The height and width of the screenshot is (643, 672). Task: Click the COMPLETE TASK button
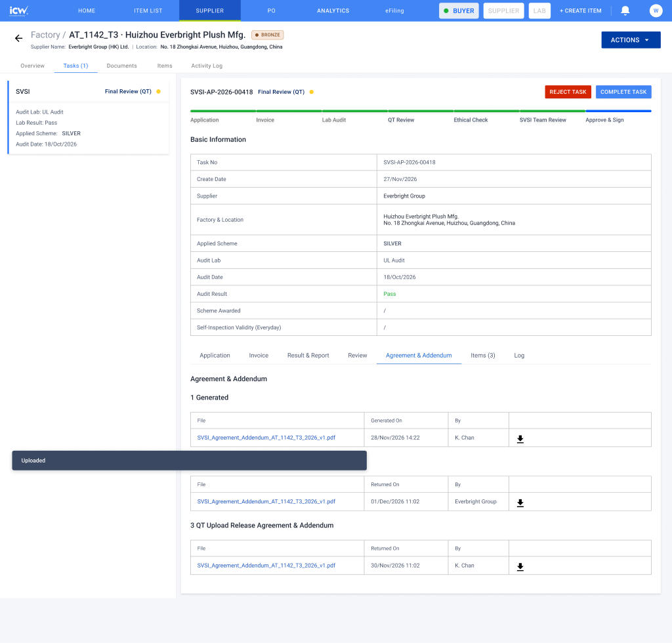[623, 92]
